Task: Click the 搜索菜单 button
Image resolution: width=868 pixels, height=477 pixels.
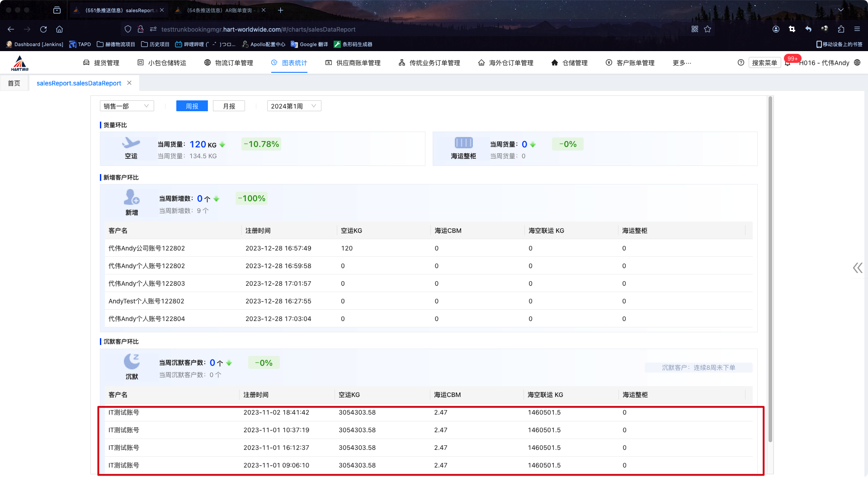Action: coord(764,63)
